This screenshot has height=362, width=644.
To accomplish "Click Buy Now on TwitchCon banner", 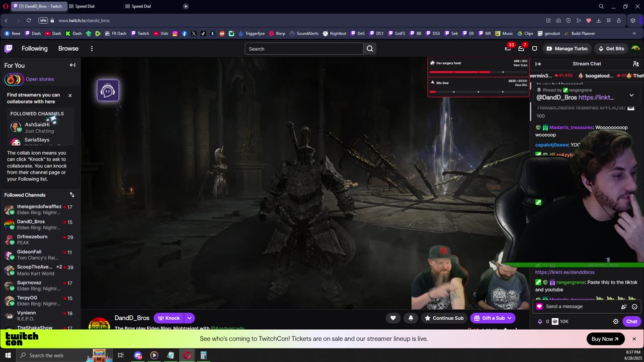I will coord(605,339).
